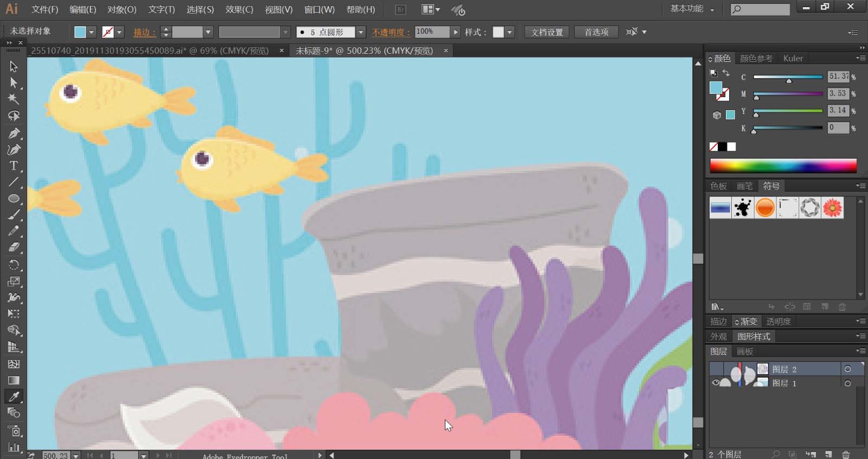This screenshot has height=459, width=868.
Task: Open the Symbol Libraries menu
Action: 717,307
